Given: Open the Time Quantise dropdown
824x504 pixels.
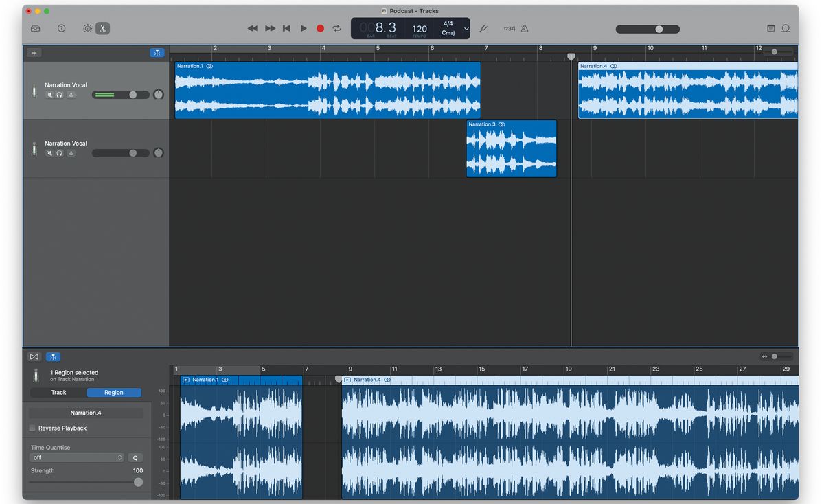Looking at the screenshot, I should pyautogui.click(x=77, y=457).
